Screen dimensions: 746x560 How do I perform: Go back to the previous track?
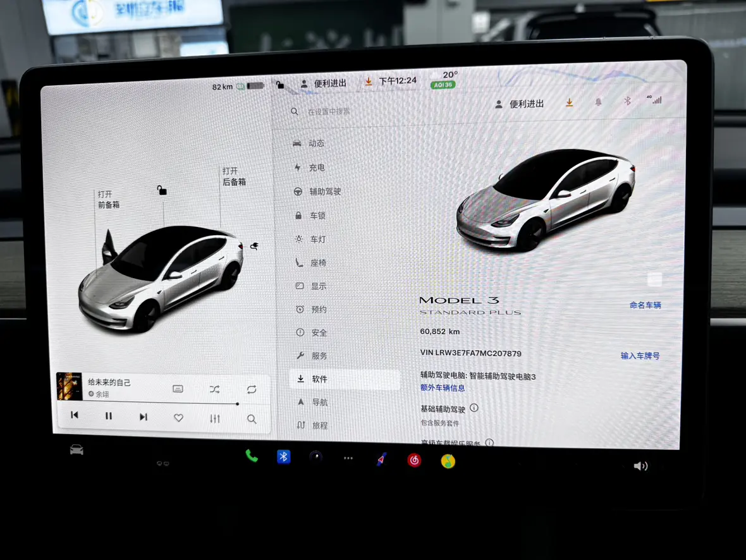tap(75, 415)
